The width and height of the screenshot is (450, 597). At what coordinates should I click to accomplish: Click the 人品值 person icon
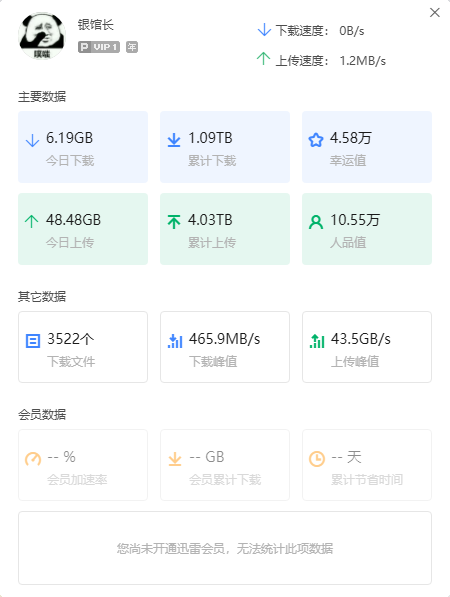pyautogui.click(x=316, y=222)
